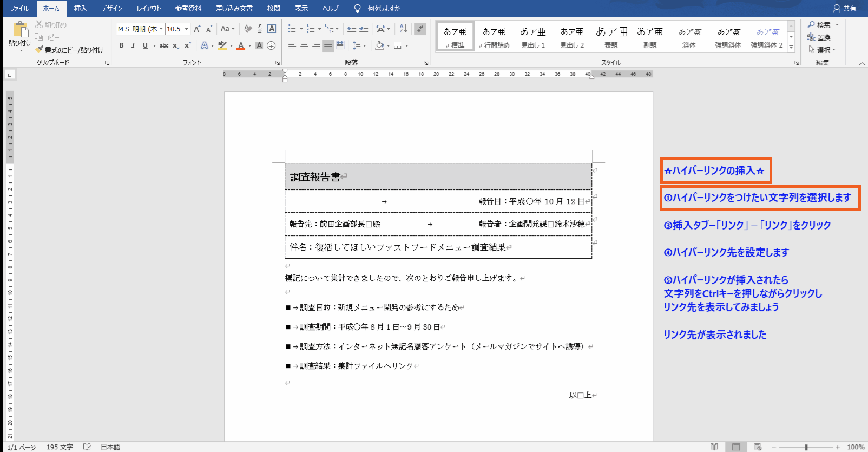The height and width of the screenshot is (452, 868).
Task: Center-align text with the Center icon
Action: click(x=304, y=46)
